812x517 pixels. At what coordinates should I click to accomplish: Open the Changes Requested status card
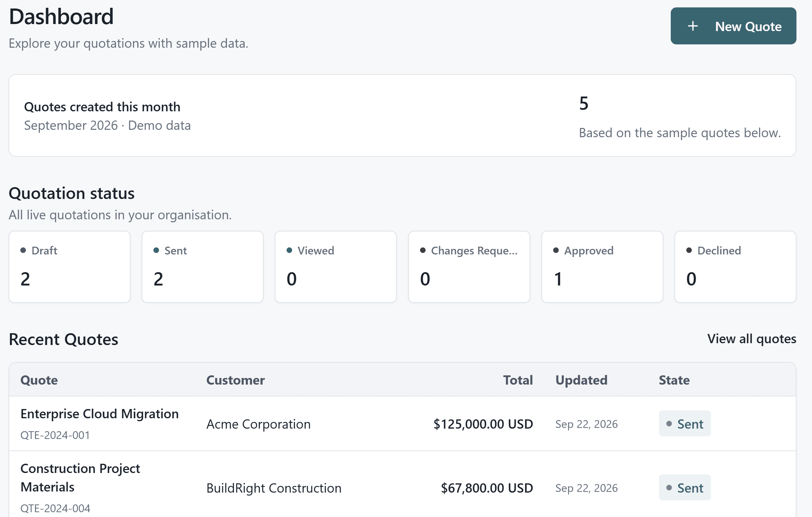click(x=469, y=267)
